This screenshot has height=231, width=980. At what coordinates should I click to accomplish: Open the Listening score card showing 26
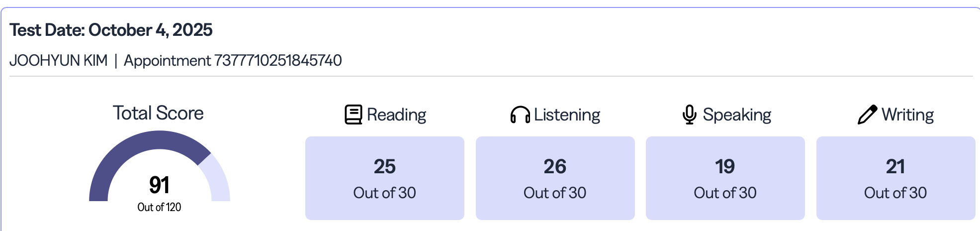(x=555, y=178)
